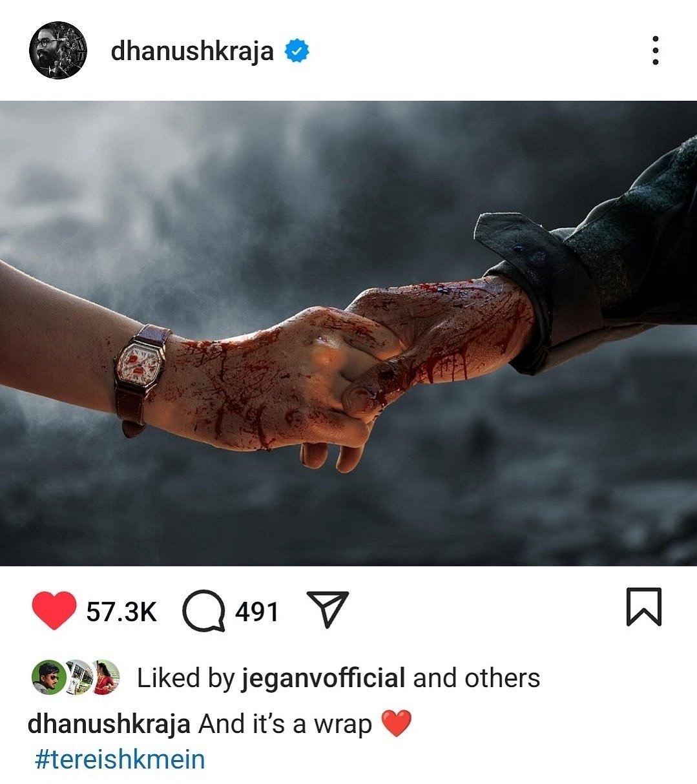Unlike the post with red heart icon
The width and height of the screenshot is (697, 784).
(x=54, y=610)
